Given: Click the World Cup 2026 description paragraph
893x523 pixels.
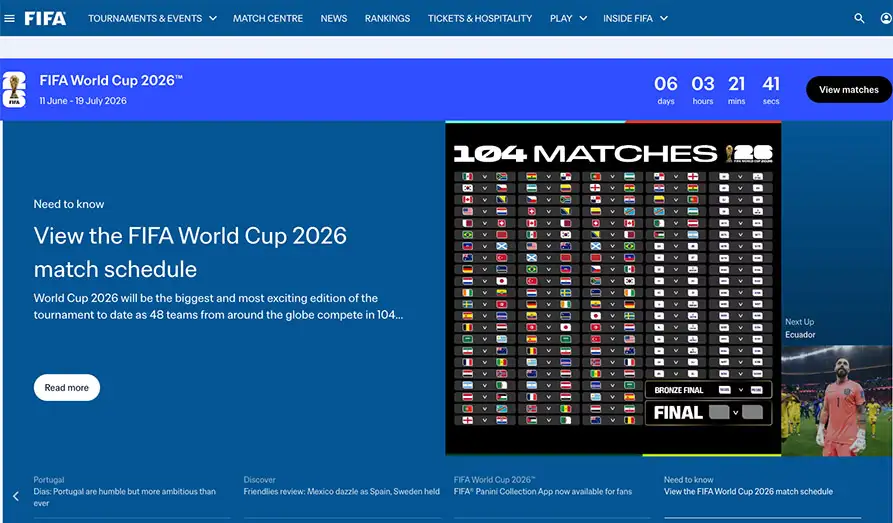Looking at the screenshot, I should pyautogui.click(x=219, y=307).
